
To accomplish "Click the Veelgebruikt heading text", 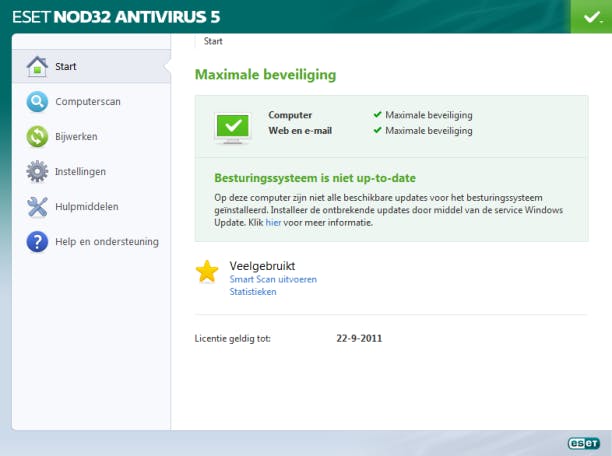I will click(262, 266).
